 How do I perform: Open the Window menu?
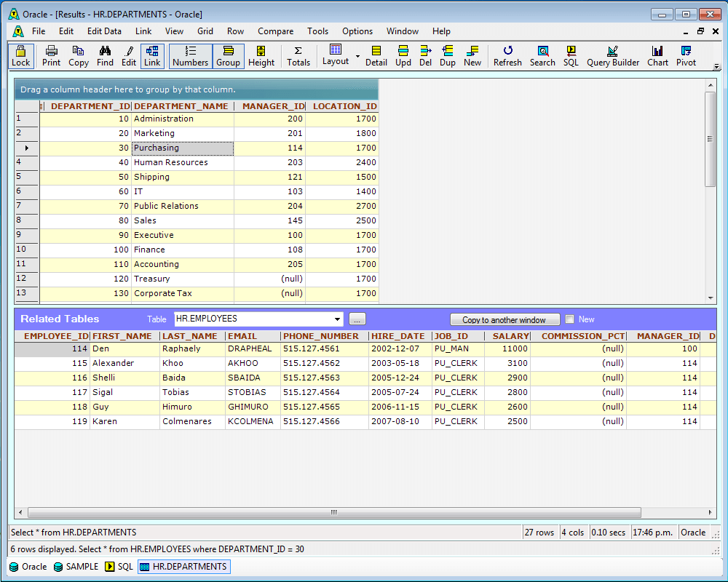click(403, 31)
